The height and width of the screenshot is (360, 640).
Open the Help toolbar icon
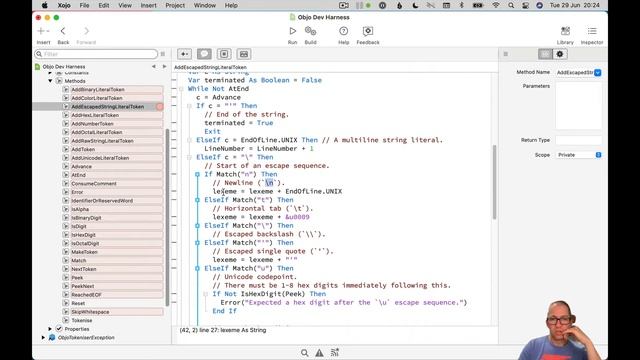pyautogui.click(x=344, y=31)
